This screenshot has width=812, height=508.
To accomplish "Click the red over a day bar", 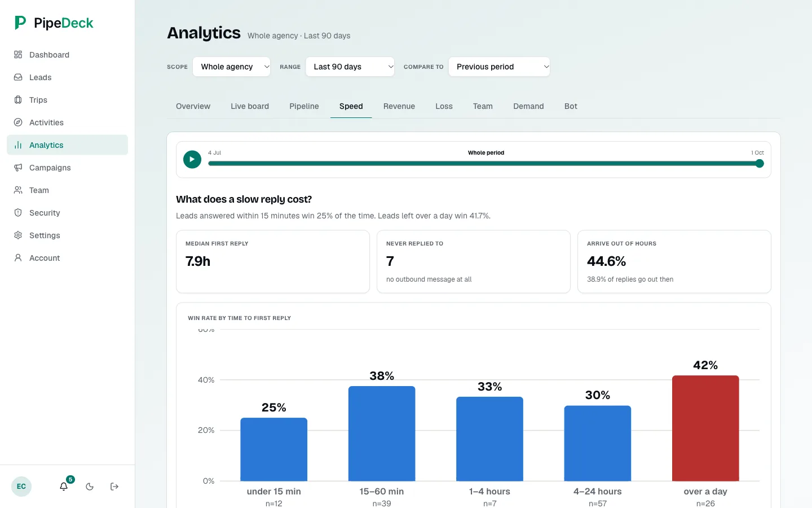I will coord(705,428).
